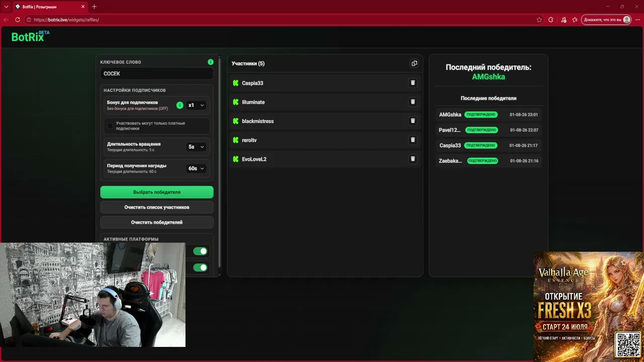The width and height of the screenshot is (644, 362).
Task: Click the browser profile button Докажите, что это вы
Action: coord(606,20)
